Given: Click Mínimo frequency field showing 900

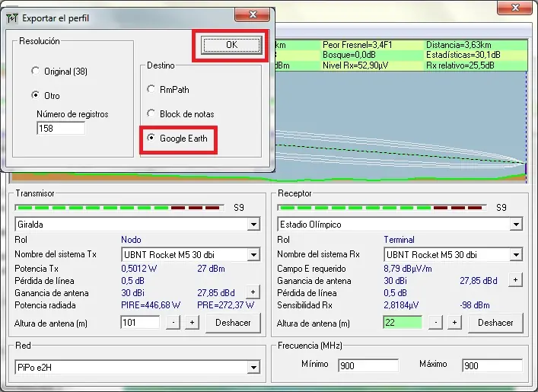Looking at the screenshot, I should tap(368, 366).
